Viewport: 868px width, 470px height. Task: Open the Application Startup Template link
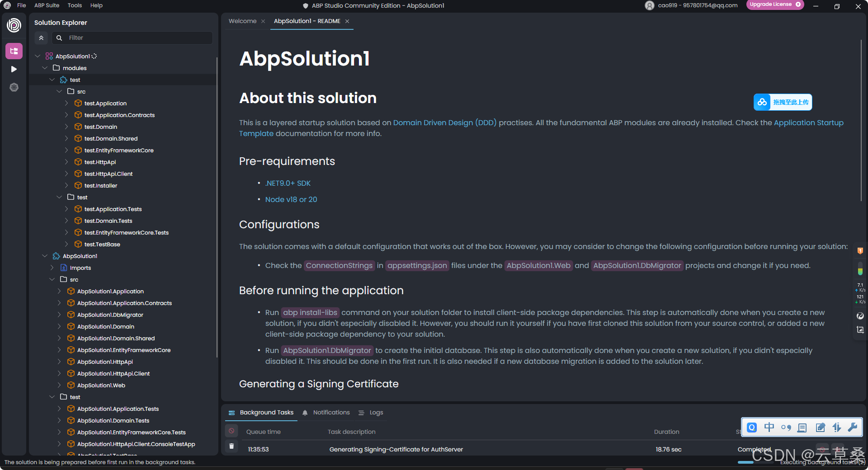tap(809, 122)
